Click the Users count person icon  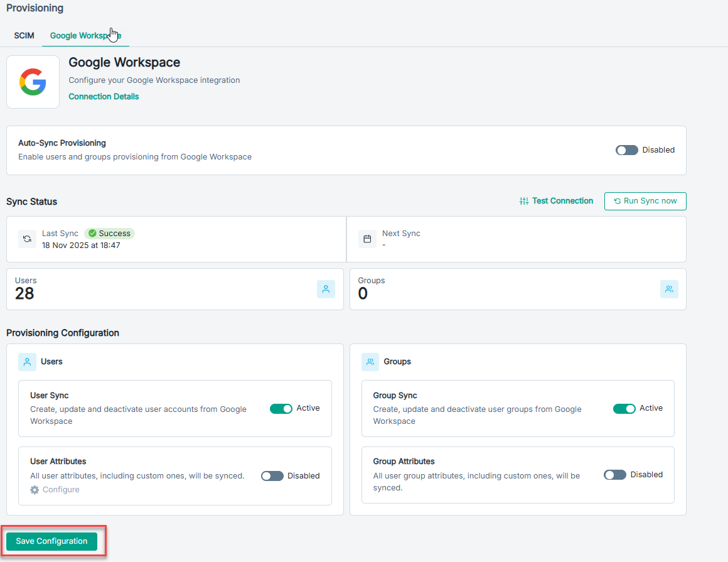(x=326, y=289)
